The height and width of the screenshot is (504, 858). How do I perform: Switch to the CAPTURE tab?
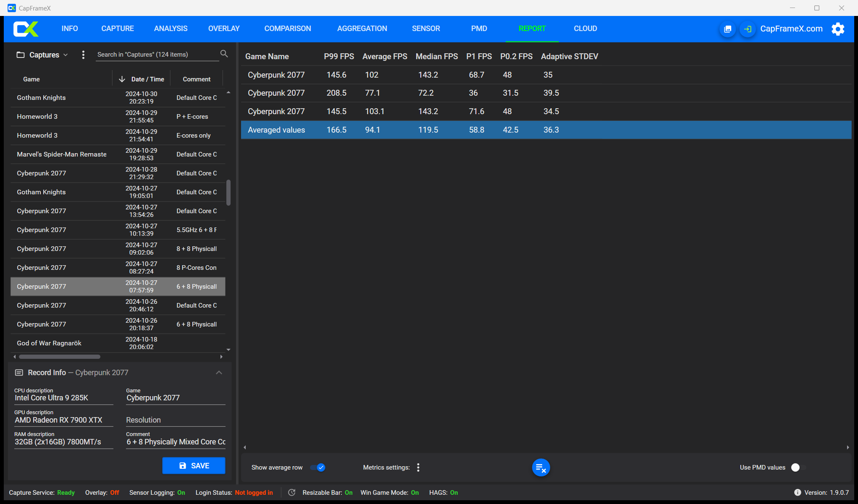118,29
